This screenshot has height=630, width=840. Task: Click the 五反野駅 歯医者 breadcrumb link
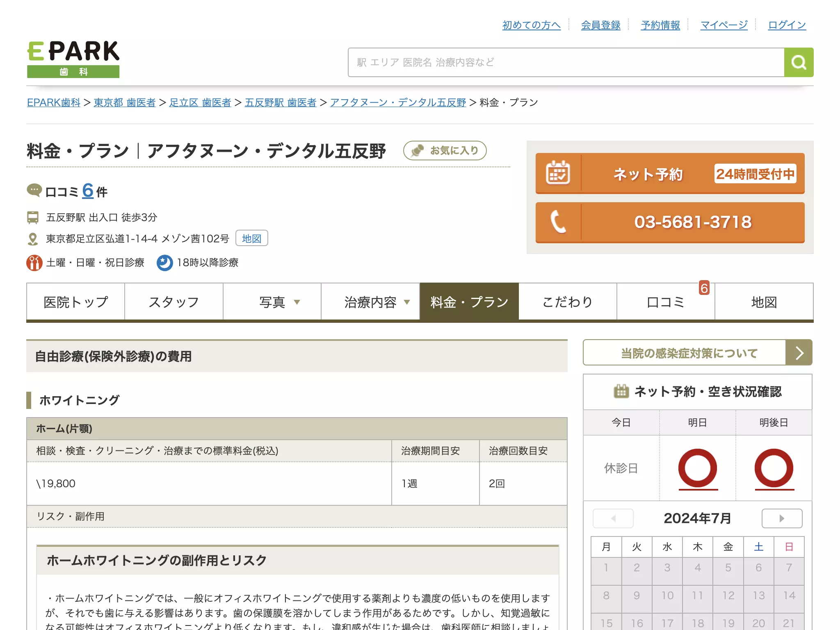pos(281,103)
